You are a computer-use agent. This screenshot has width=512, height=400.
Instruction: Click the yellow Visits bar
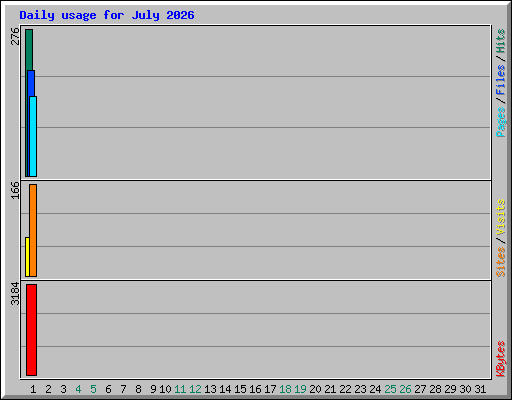point(27,257)
